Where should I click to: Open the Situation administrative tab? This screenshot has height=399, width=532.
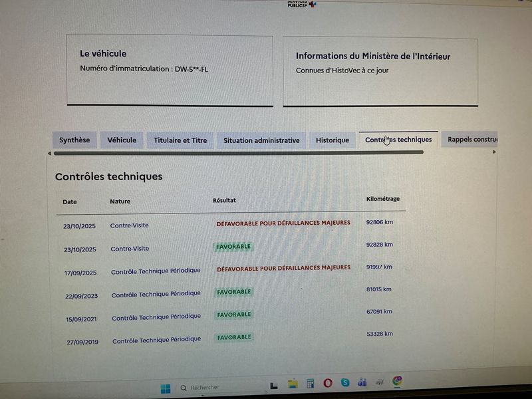coord(261,140)
